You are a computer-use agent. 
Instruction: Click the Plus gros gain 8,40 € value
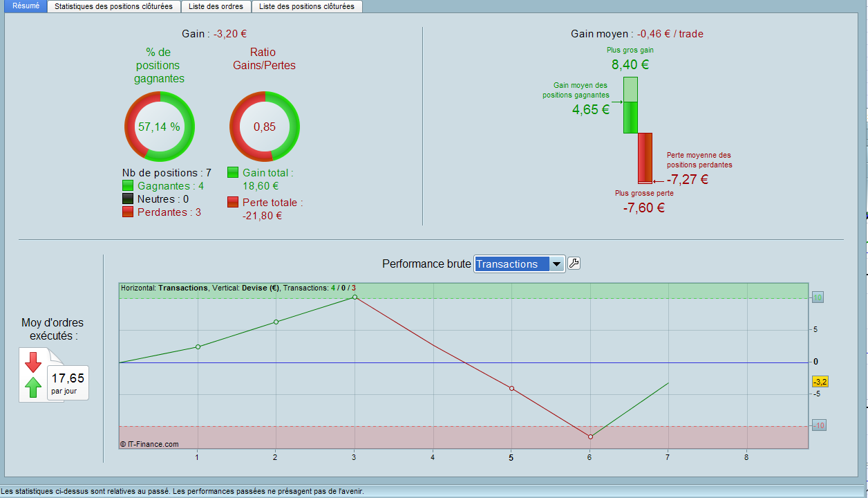coord(630,65)
